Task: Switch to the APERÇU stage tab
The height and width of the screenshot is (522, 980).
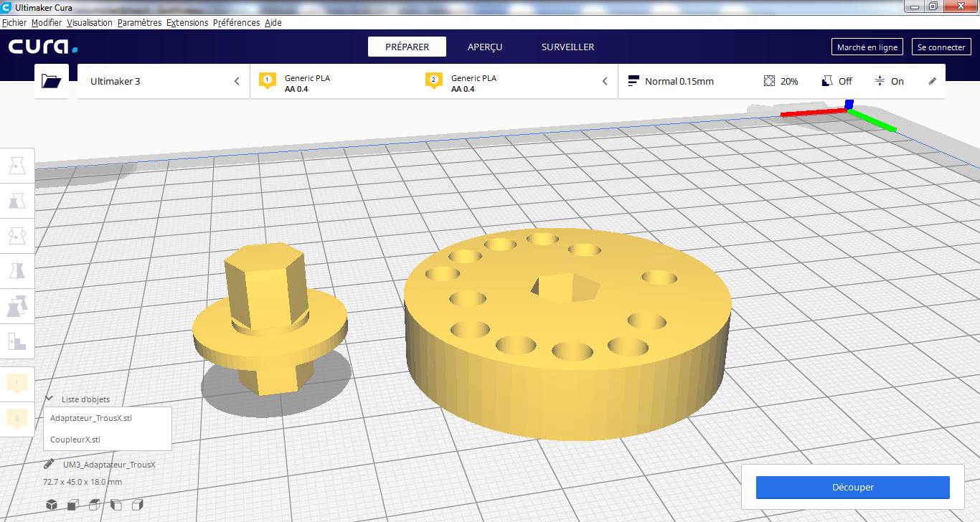Action: click(485, 47)
